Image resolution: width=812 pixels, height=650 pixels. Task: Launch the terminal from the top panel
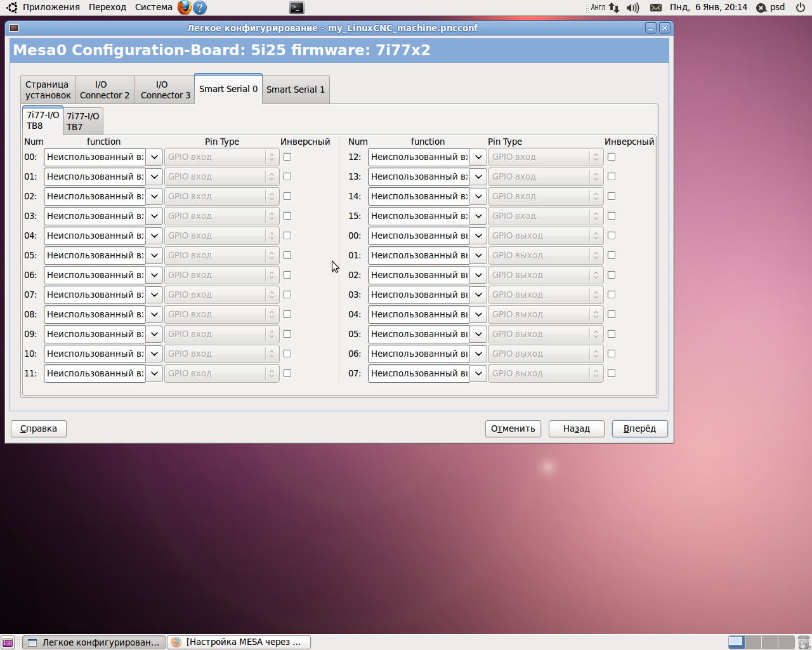click(x=296, y=8)
